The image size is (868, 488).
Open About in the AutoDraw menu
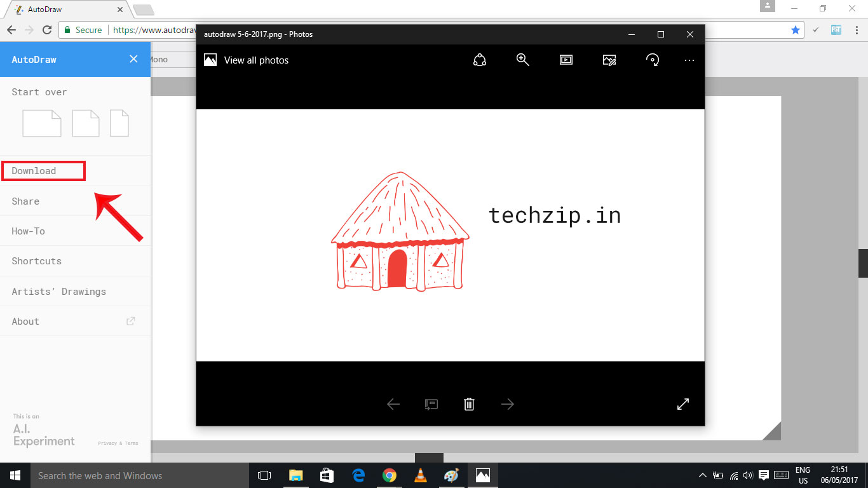(25, 322)
